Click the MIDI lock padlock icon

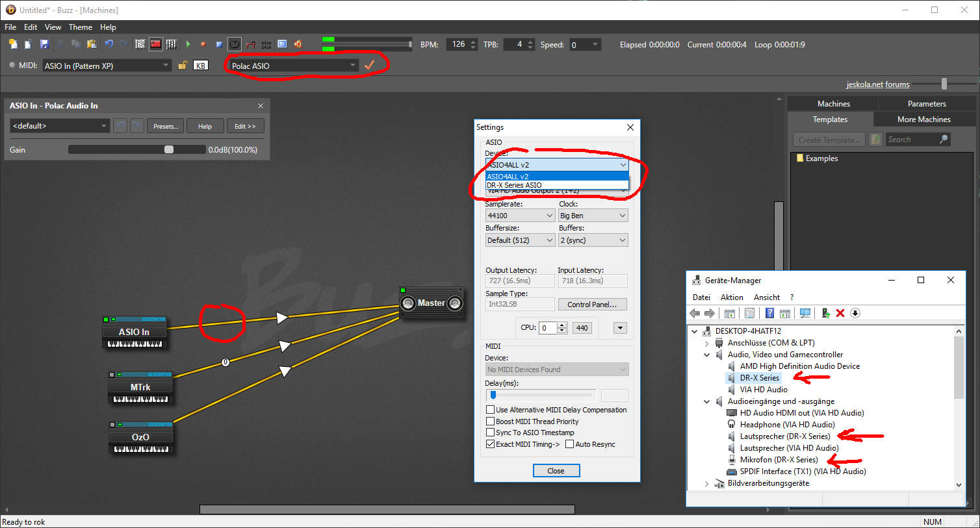click(x=183, y=66)
